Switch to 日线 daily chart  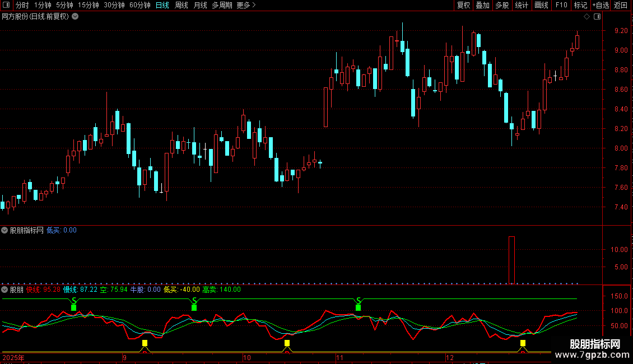tap(162, 5)
